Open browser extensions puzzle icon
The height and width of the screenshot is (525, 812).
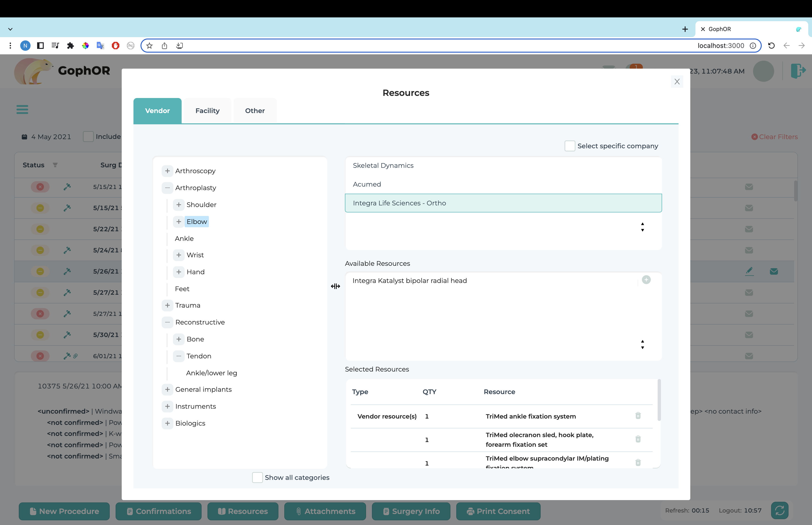[x=70, y=46]
